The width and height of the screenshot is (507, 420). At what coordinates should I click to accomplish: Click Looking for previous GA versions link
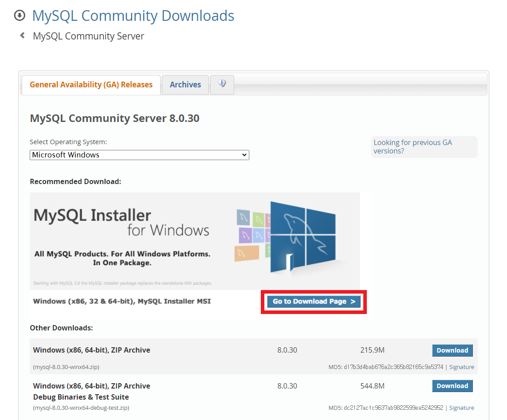(413, 147)
